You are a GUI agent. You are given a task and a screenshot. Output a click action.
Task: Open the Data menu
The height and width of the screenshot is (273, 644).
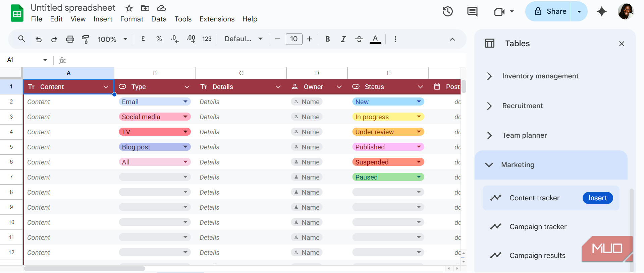[159, 19]
